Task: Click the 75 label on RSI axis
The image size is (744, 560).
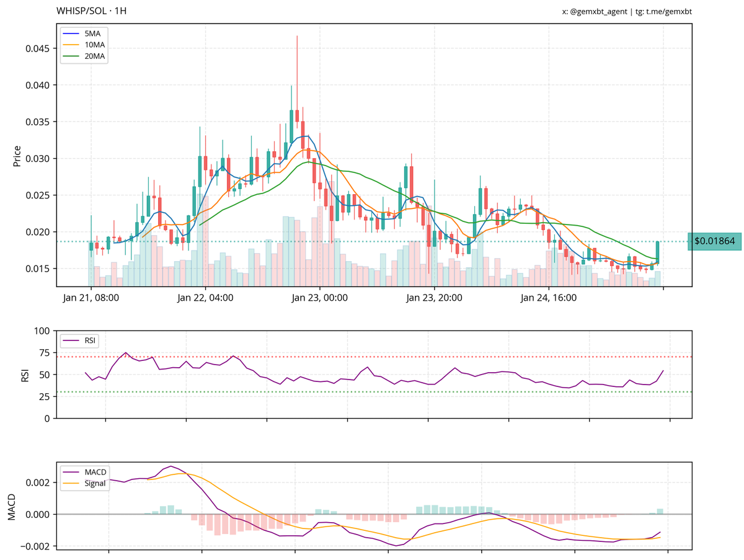Action: 46,353
